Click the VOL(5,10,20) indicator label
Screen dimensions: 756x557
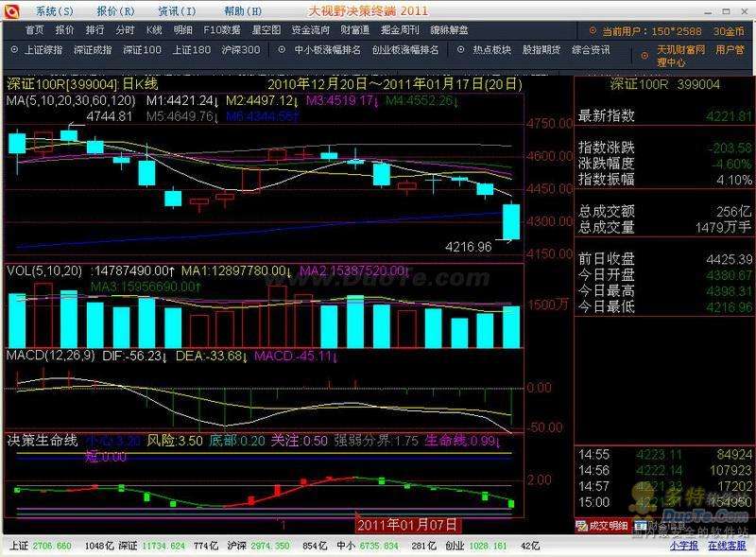coord(44,270)
